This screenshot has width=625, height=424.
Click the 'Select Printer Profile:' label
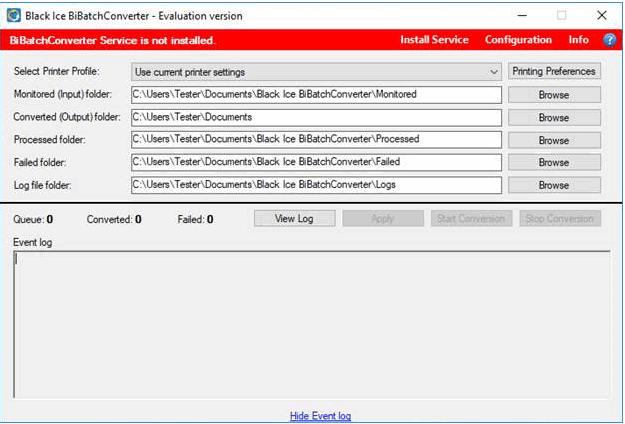pos(57,71)
